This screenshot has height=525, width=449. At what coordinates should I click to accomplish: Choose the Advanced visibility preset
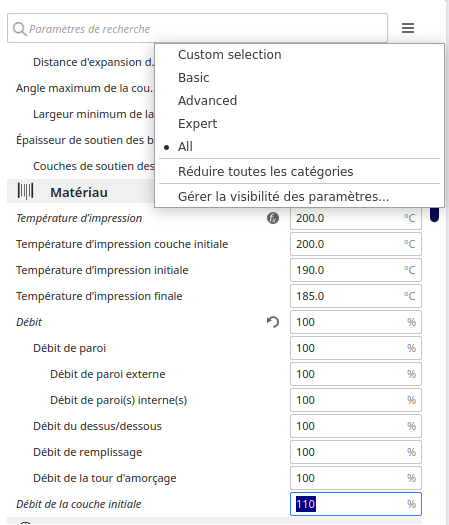(x=299, y=100)
